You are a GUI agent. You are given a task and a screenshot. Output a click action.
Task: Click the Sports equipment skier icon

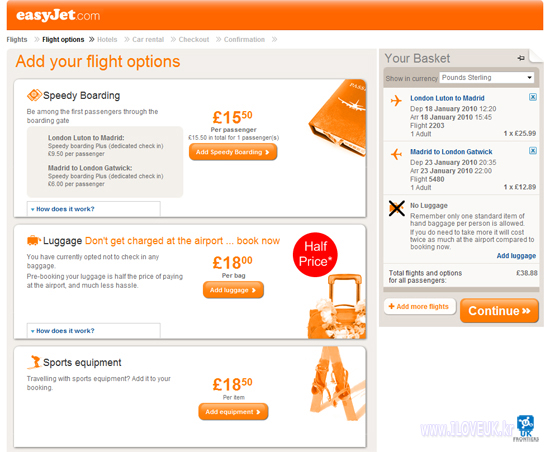(34, 362)
